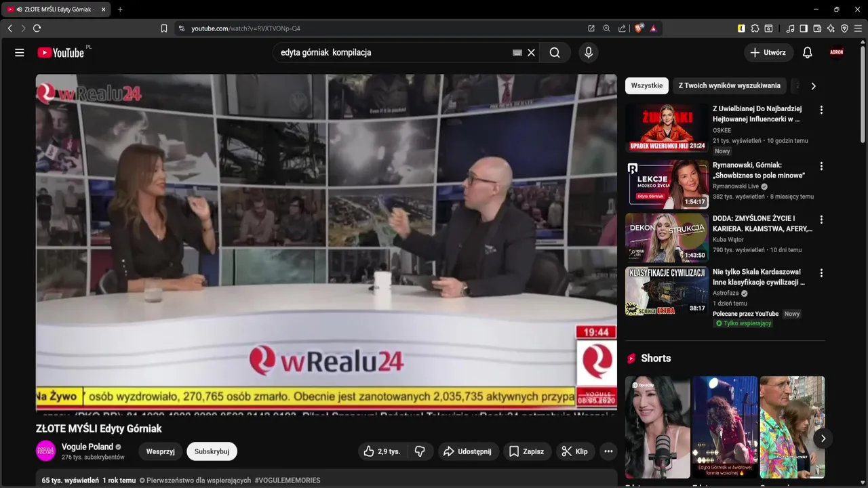Open the browser share icon
This screenshot has width=868, height=488.
[623, 28]
